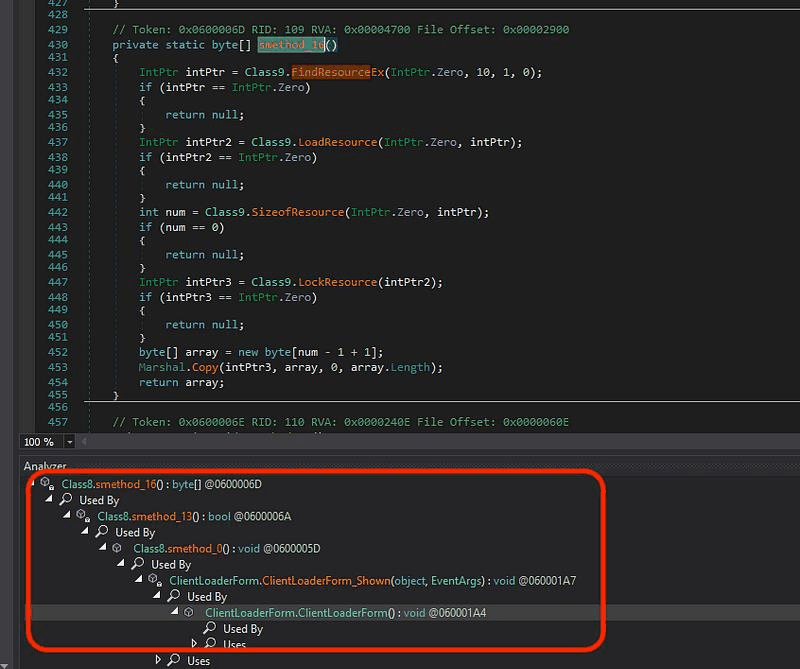Follow the SizeofResource method reference

click(x=297, y=212)
